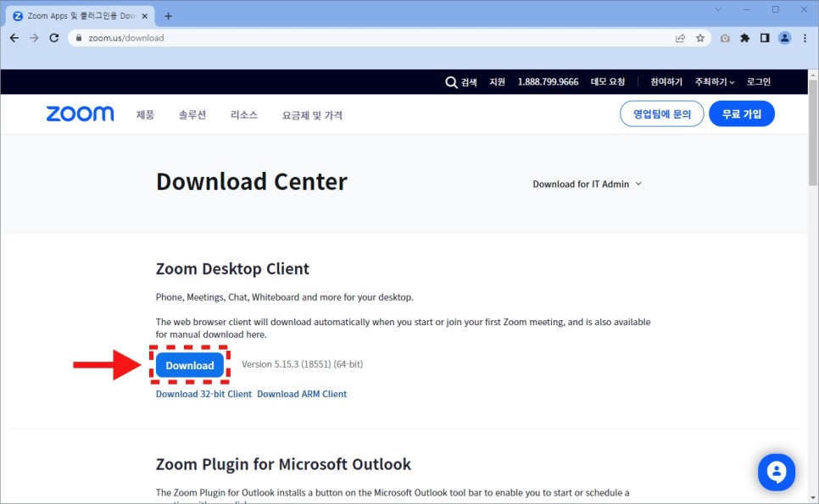Open the extensions puzzle icon
Viewport: 819px width, 504px height.
tap(745, 38)
